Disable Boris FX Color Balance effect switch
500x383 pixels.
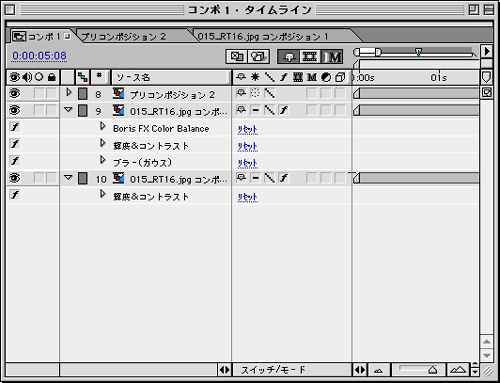(x=15, y=127)
